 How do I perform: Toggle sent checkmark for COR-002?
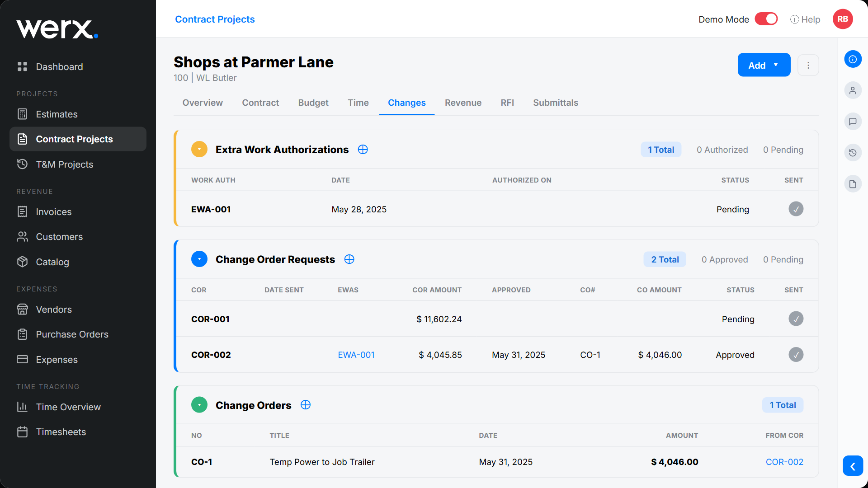coord(796,355)
